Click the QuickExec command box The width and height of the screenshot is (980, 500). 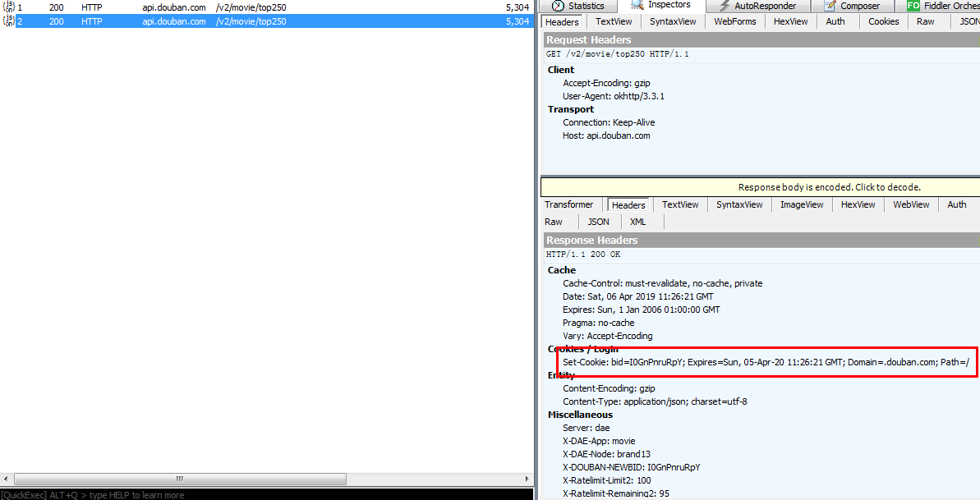[267, 494]
